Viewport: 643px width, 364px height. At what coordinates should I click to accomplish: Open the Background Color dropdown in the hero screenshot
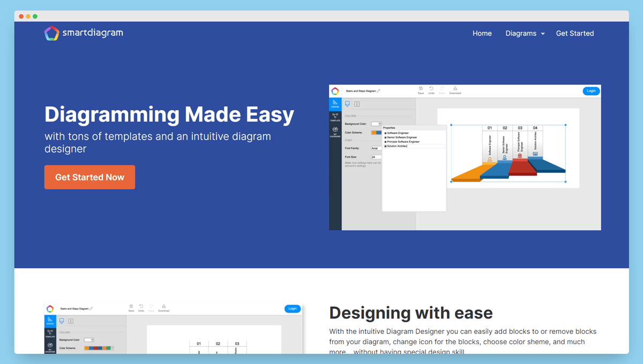point(376,124)
